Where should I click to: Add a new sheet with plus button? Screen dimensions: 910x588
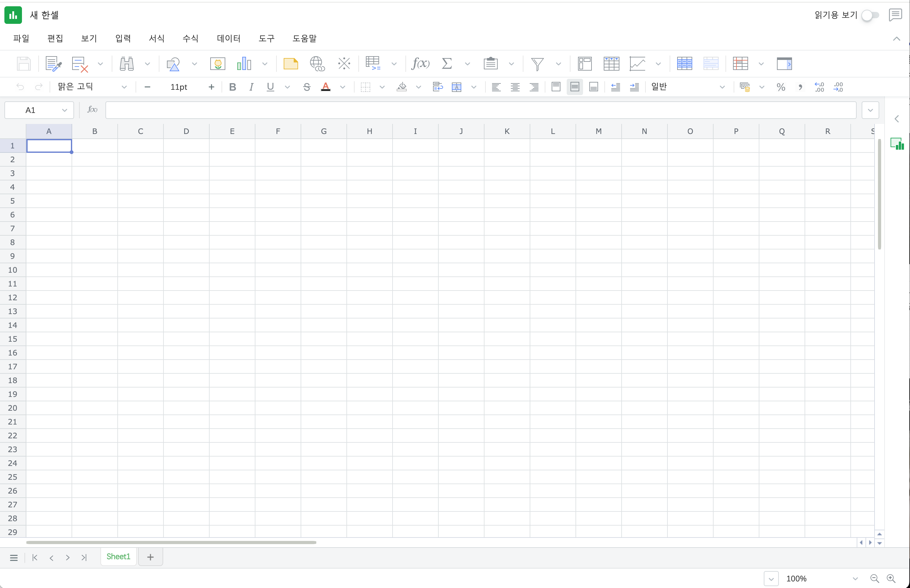click(x=150, y=557)
